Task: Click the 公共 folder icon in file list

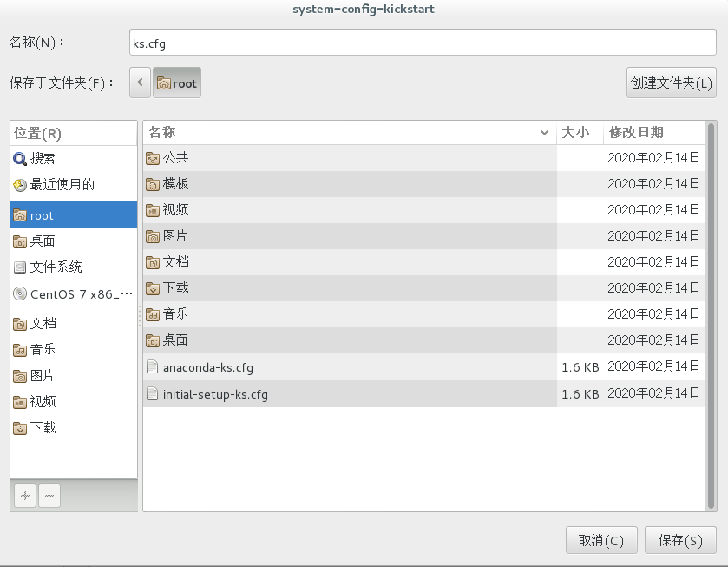Action: 153,159
